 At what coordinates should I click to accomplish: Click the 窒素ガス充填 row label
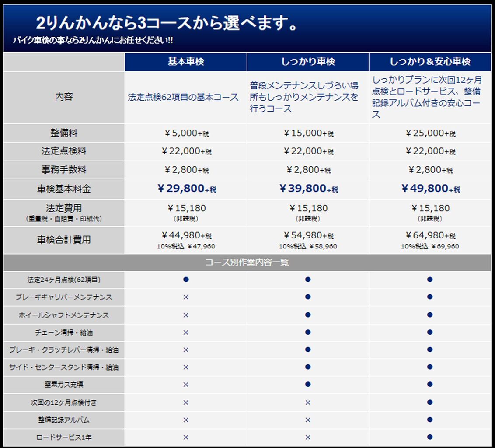pos(64,385)
